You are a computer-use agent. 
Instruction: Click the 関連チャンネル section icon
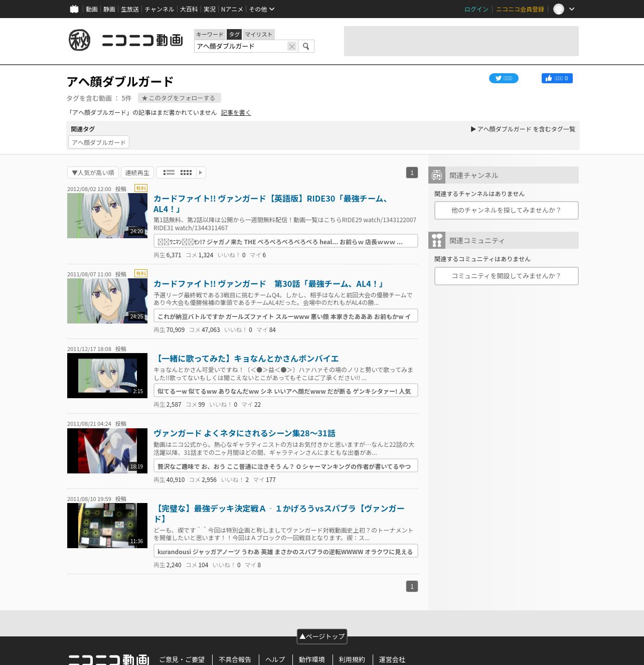(x=437, y=175)
